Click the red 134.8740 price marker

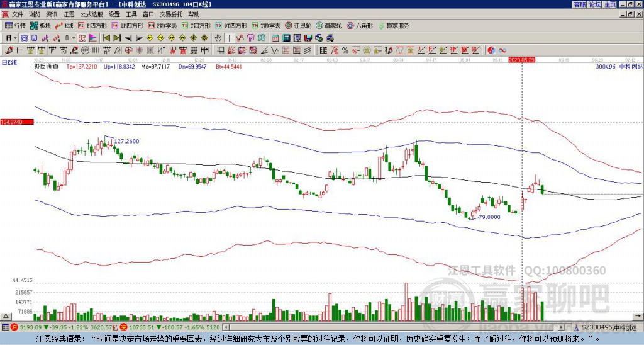(x=17, y=122)
